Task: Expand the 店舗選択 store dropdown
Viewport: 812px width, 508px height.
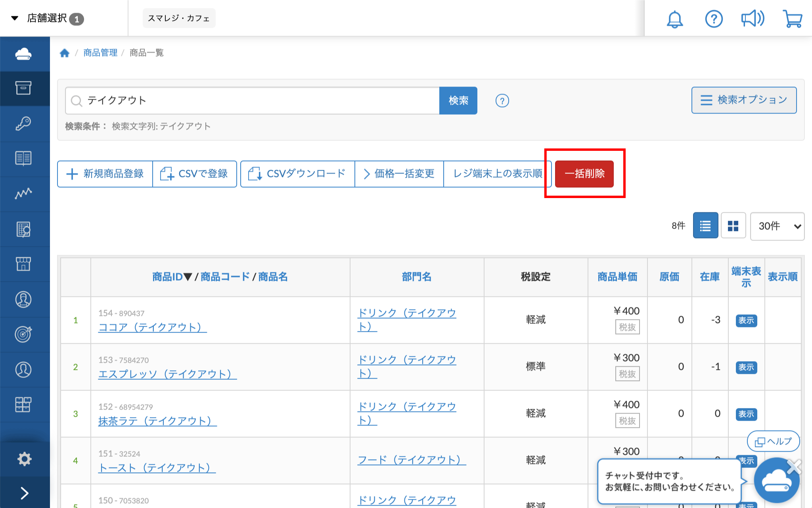Action: pyautogui.click(x=48, y=18)
